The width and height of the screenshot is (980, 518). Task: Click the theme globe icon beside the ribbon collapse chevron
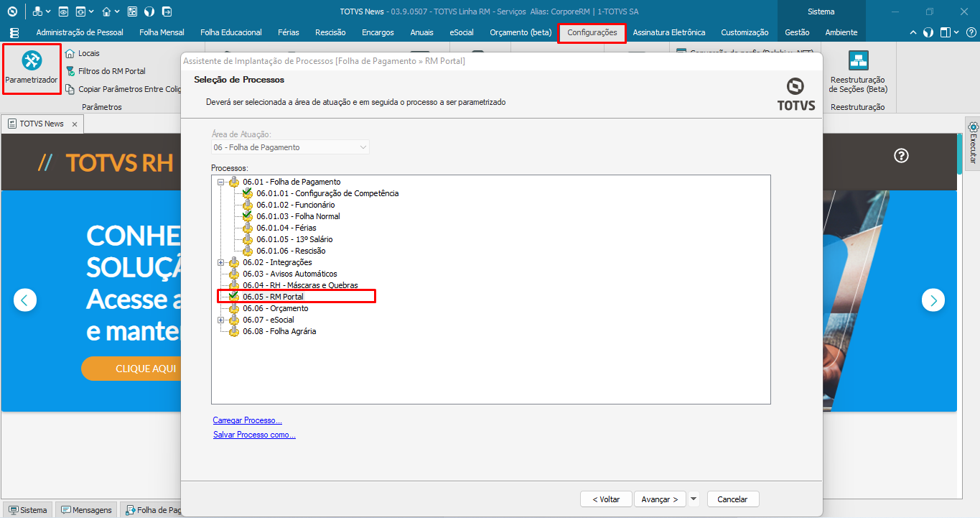[x=928, y=32]
